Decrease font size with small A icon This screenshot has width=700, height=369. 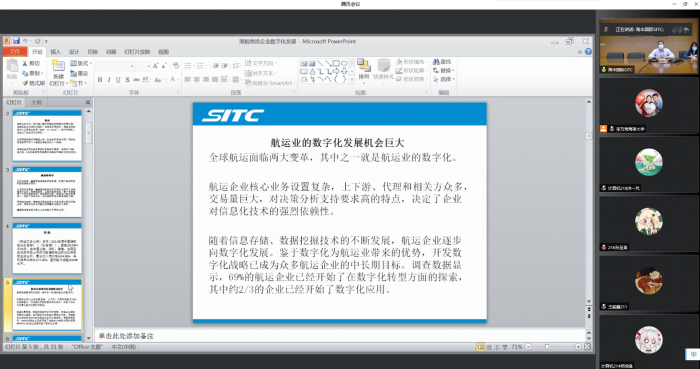(164, 66)
